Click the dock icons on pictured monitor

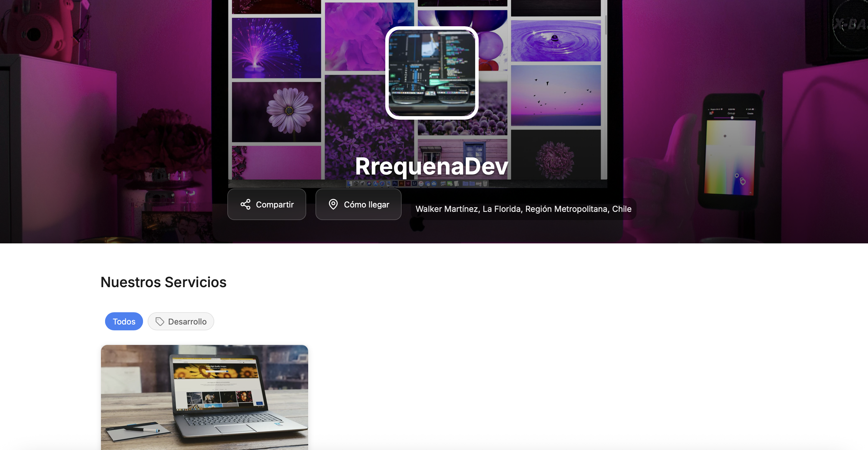[x=417, y=184]
